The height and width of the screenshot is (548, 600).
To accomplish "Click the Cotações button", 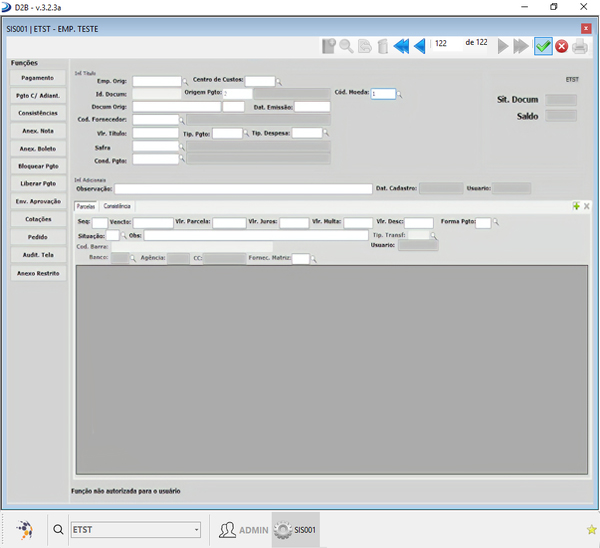I will (x=38, y=219).
